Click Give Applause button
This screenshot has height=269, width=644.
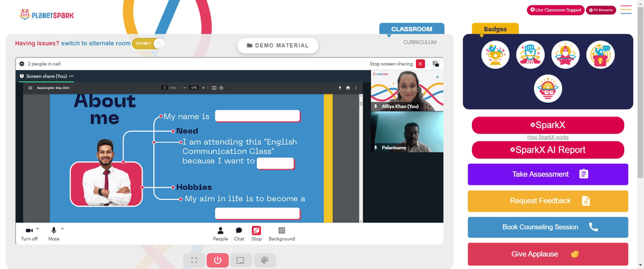[548, 254]
